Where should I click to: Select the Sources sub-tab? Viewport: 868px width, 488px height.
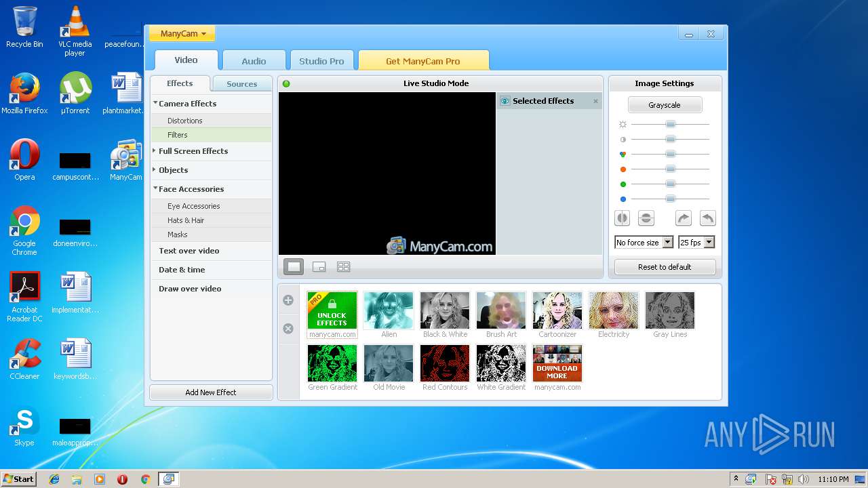click(x=242, y=84)
